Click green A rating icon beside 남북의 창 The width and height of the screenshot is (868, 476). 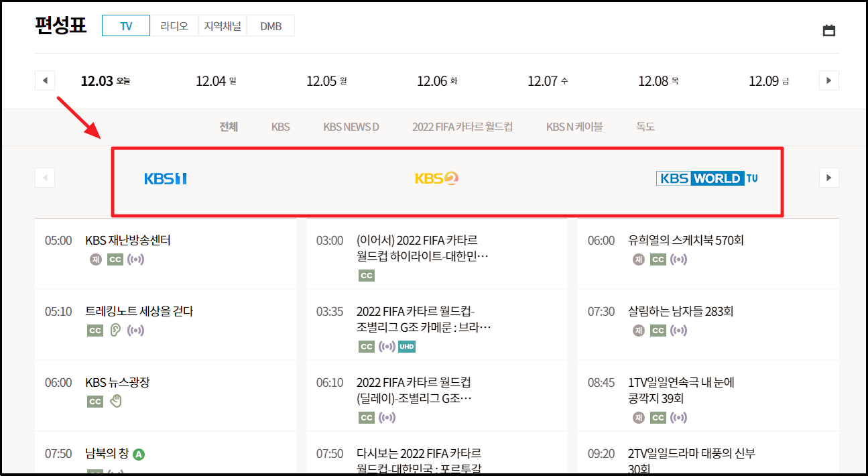click(139, 455)
